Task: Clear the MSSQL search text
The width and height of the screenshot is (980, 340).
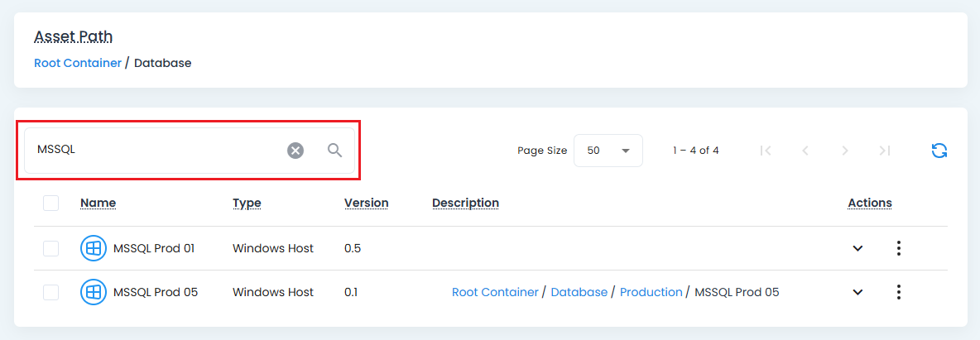Action: coord(295,150)
